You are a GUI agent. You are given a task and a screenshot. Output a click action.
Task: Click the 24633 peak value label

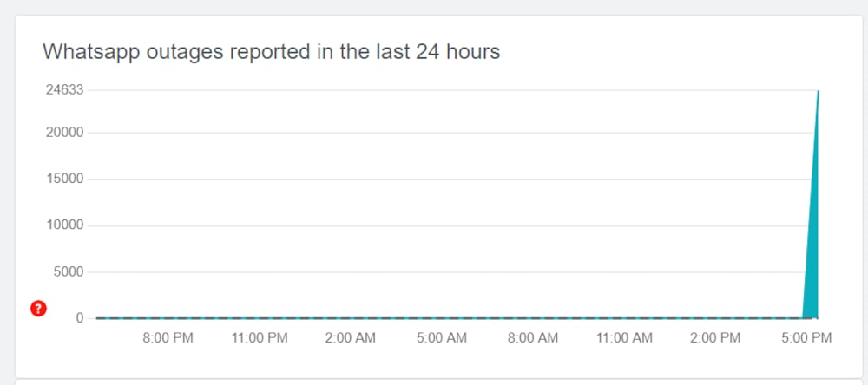coord(64,90)
